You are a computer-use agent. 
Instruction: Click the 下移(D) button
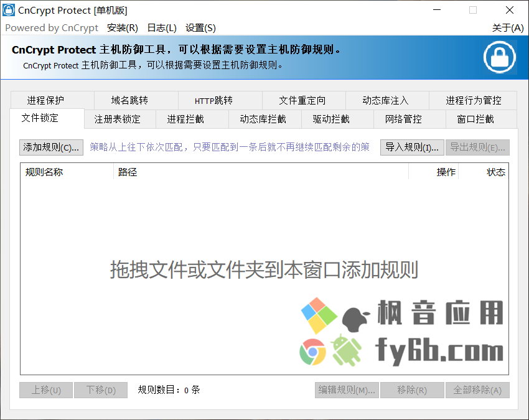pyautogui.click(x=101, y=390)
